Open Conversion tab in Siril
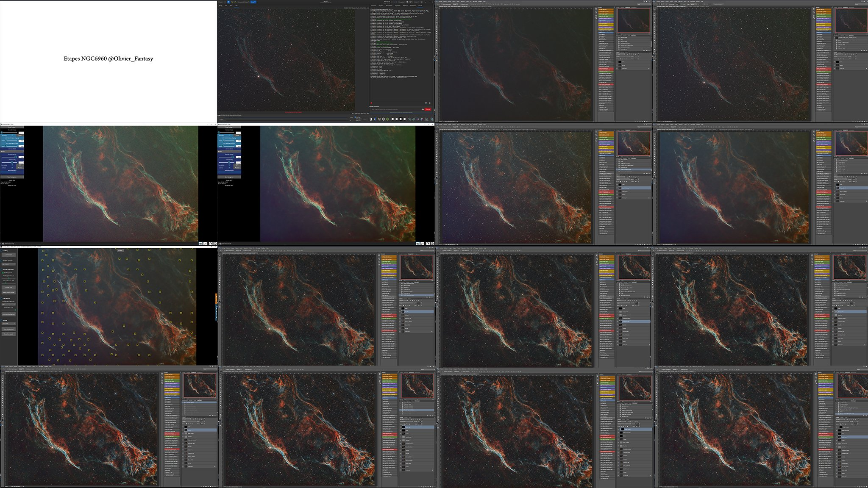 pos(374,6)
